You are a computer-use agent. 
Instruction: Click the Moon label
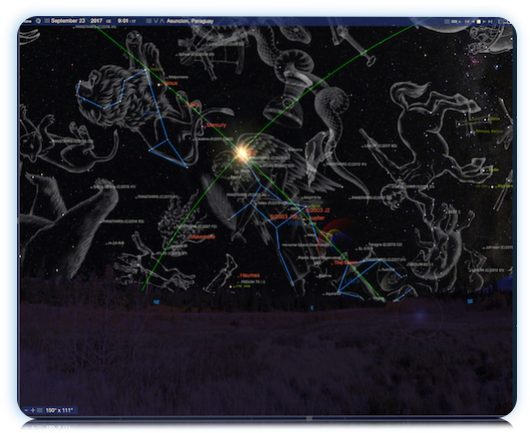345,262
